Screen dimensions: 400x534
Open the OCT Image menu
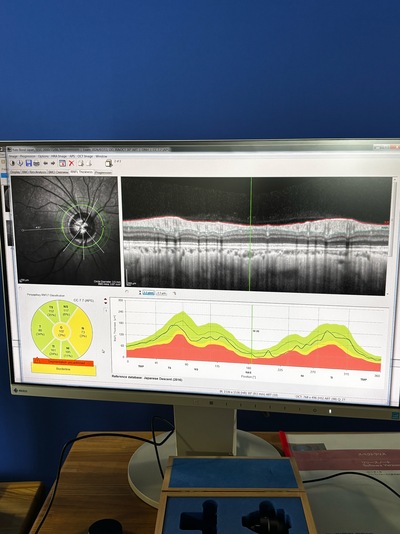pos(85,156)
